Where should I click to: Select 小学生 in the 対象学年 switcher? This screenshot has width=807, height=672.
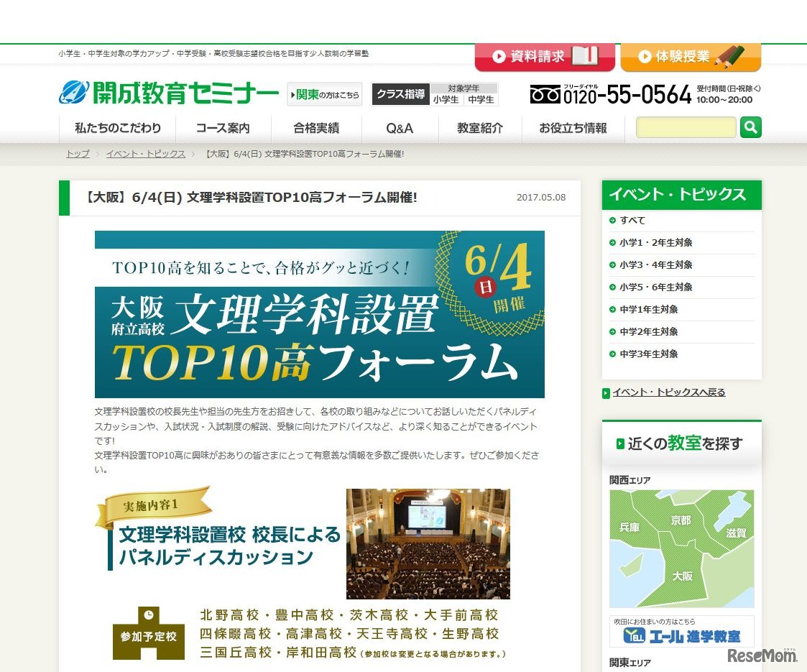445,101
